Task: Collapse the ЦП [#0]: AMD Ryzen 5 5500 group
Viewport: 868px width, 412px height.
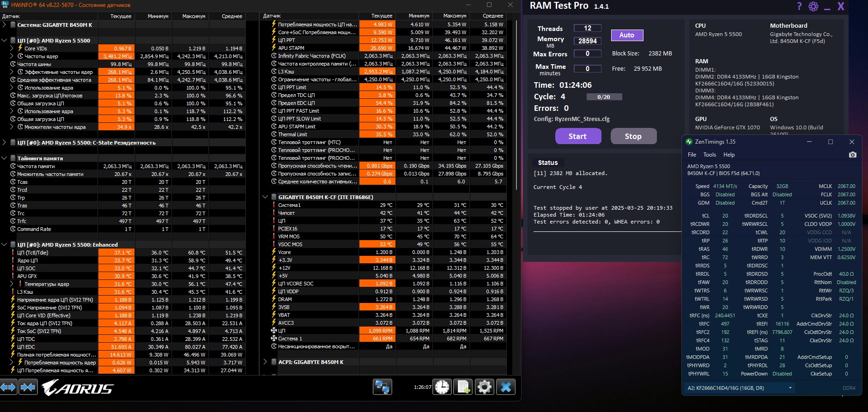Action: coord(5,41)
